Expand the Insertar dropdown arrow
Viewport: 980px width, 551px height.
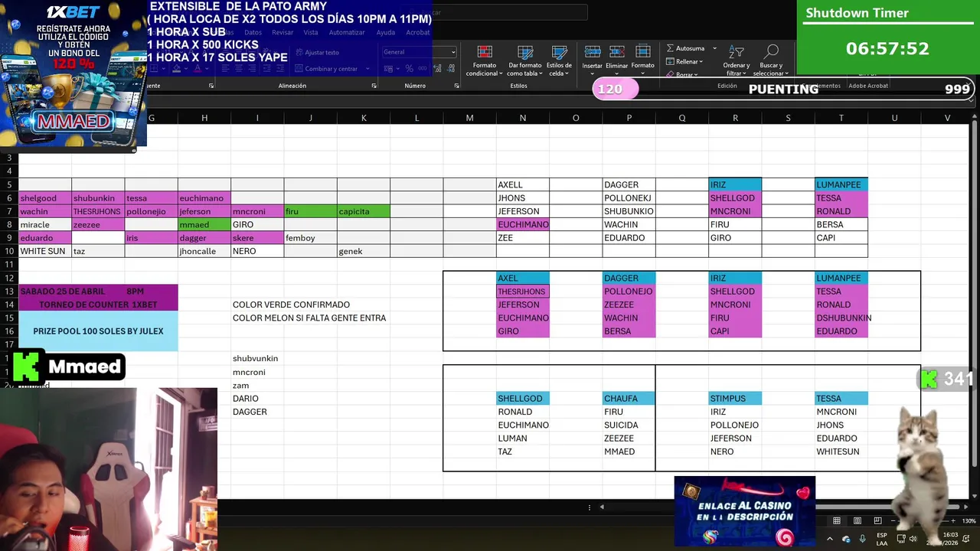593,73
